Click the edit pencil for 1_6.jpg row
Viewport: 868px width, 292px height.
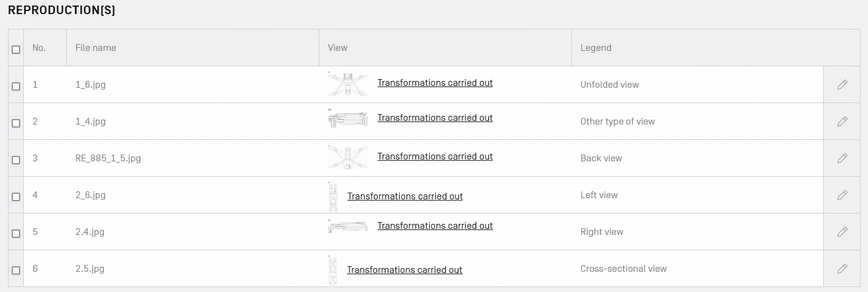pyautogui.click(x=842, y=85)
